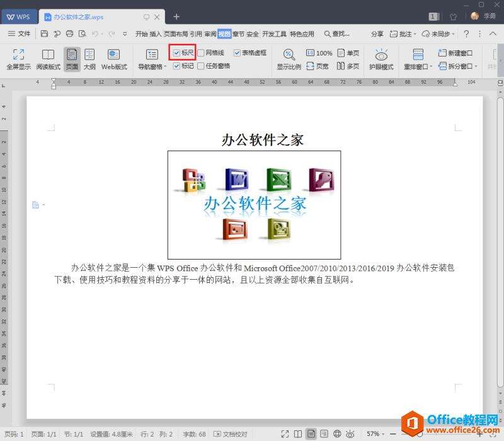The height and width of the screenshot is (441, 504).
Task: Turn on 护眼模式 eye protection mode
Action: pos(381,59)
